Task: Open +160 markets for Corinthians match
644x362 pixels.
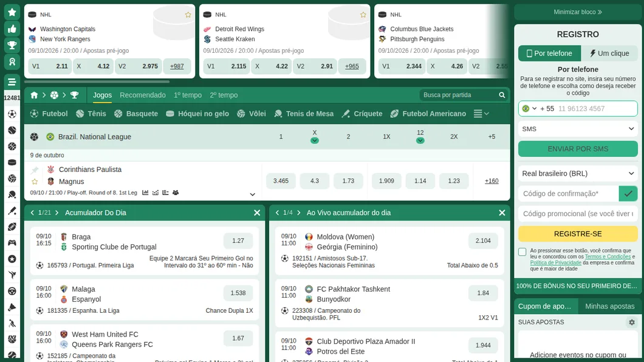Action: click(x=492, y=181)
